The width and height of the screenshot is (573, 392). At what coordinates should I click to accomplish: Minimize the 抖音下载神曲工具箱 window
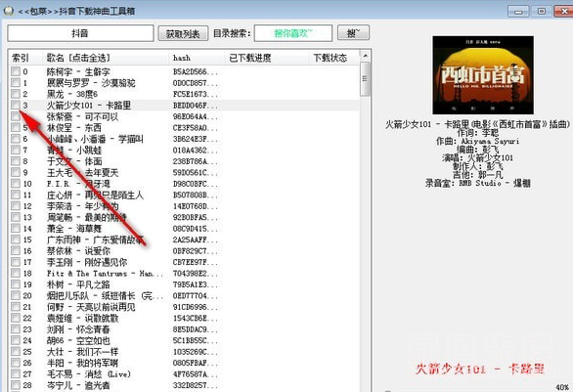click(518, 12)
